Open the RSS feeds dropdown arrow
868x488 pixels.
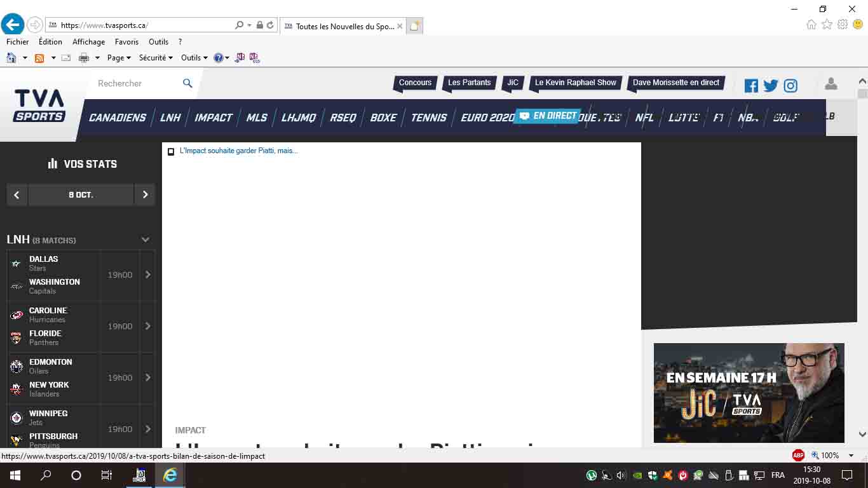pyautogui.click(x=53, y=58)
